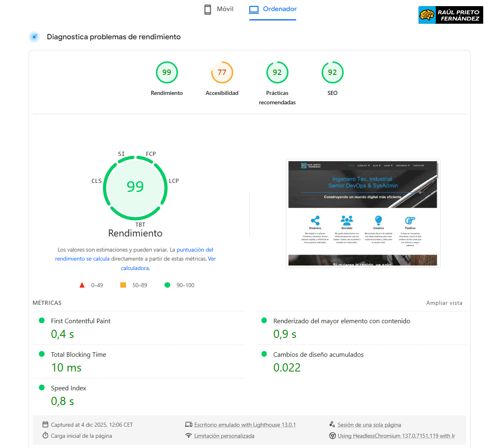Screen dimensions: 491x448
Task: Click 'Ampliar vista' to expand metrics
Action: [444, 303]
